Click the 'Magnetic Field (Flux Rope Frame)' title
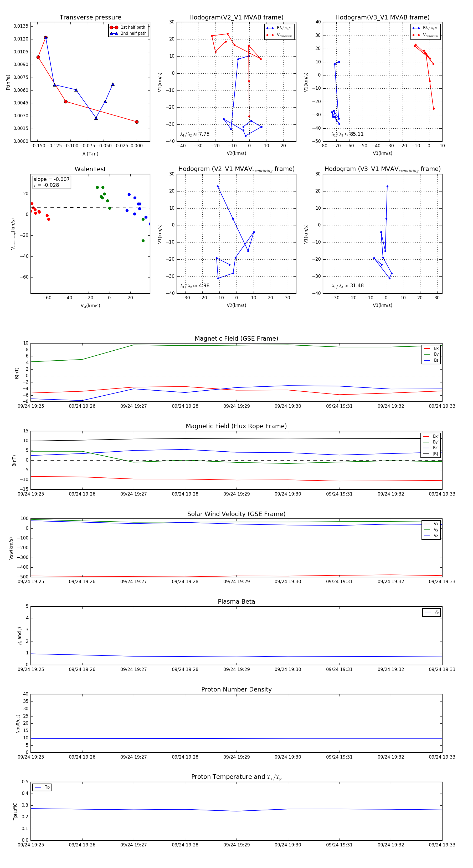Image resolution: width=473 pixels, height=868 pixels. 236,426
